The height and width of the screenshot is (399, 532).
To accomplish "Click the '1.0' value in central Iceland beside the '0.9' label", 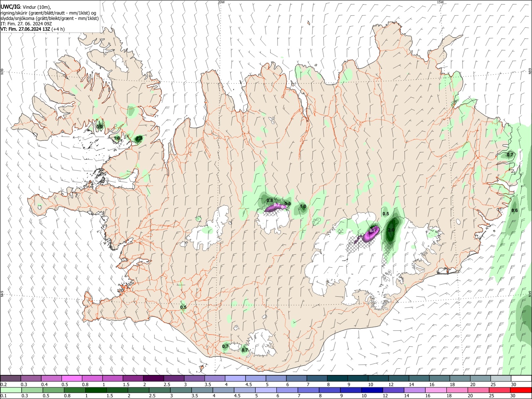I will [x=303, y=206].
